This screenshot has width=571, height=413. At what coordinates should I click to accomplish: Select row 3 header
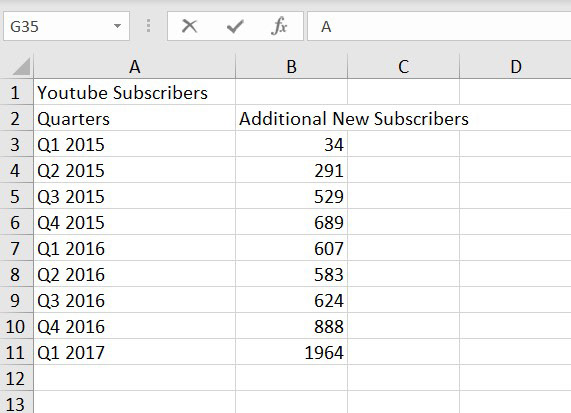16,144
